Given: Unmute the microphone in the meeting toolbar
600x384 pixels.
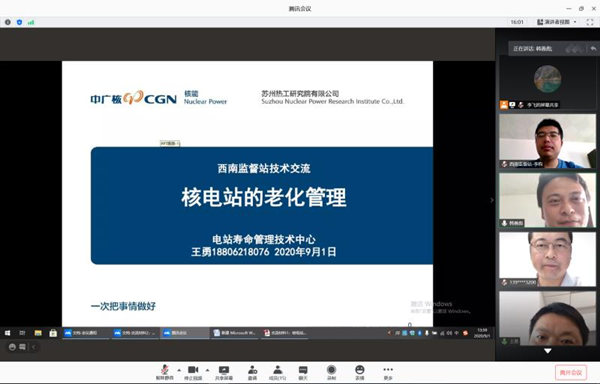Looking at the screenshot, I should 165,372.
